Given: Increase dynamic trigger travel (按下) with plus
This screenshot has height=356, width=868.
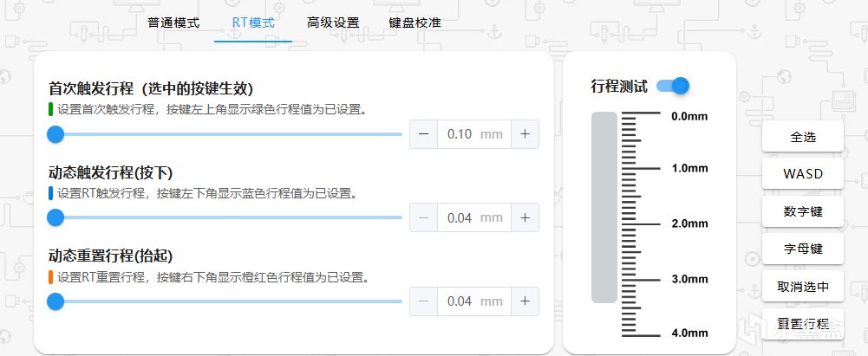Looking at the screenshot, I should [525, 217].
